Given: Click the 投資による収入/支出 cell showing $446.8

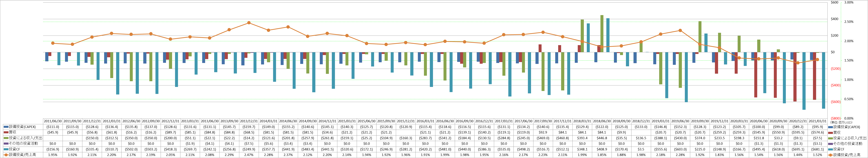Looking at the screenshot, I should point(602,138).
